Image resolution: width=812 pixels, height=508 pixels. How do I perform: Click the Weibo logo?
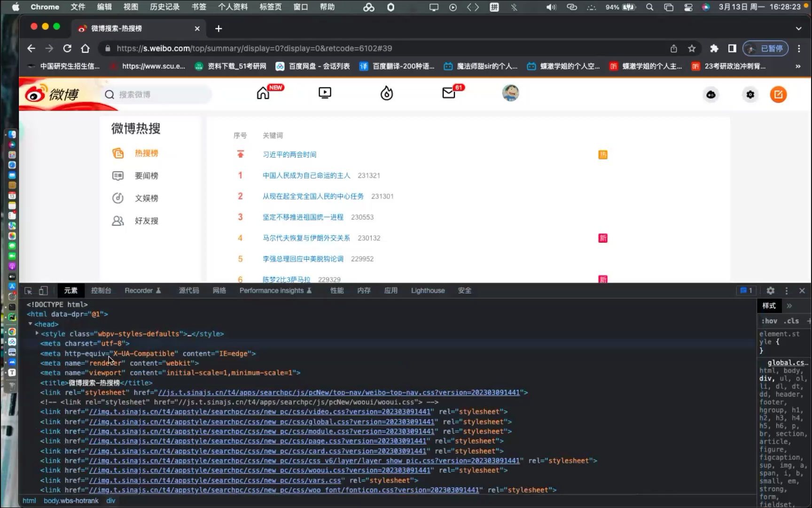click(x=53, y=94)
